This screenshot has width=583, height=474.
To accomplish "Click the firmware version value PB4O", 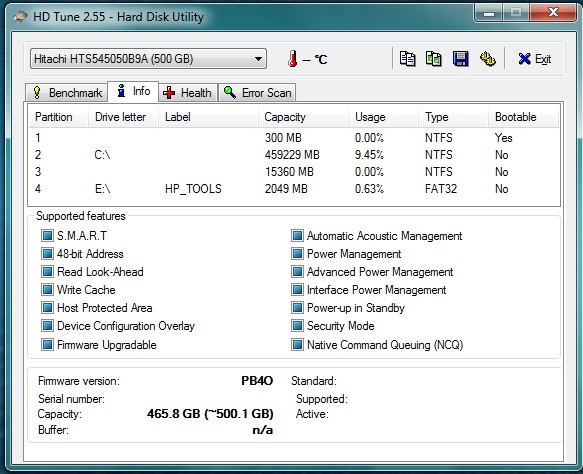I will tap(257, 381).
